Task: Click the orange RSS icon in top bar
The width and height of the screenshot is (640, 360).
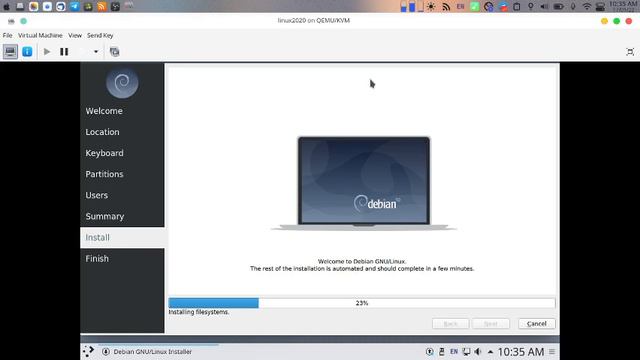Action: 102,7
